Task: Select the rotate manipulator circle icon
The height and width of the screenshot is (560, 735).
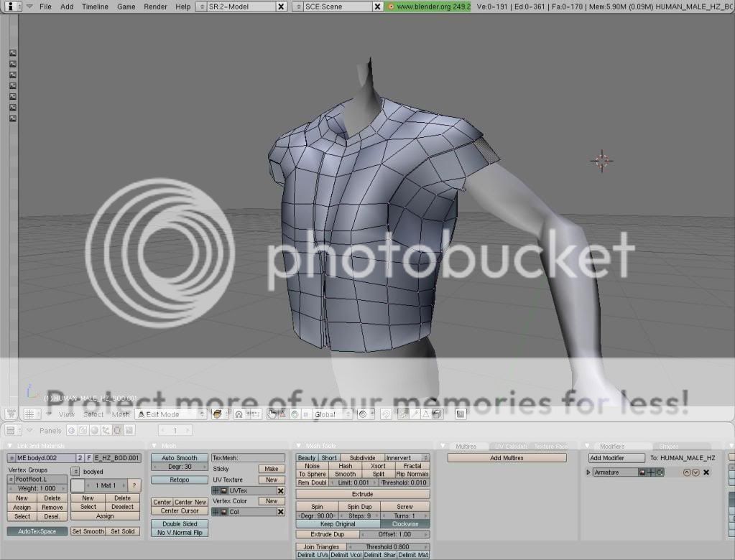Action: click(x=295, y=414)
